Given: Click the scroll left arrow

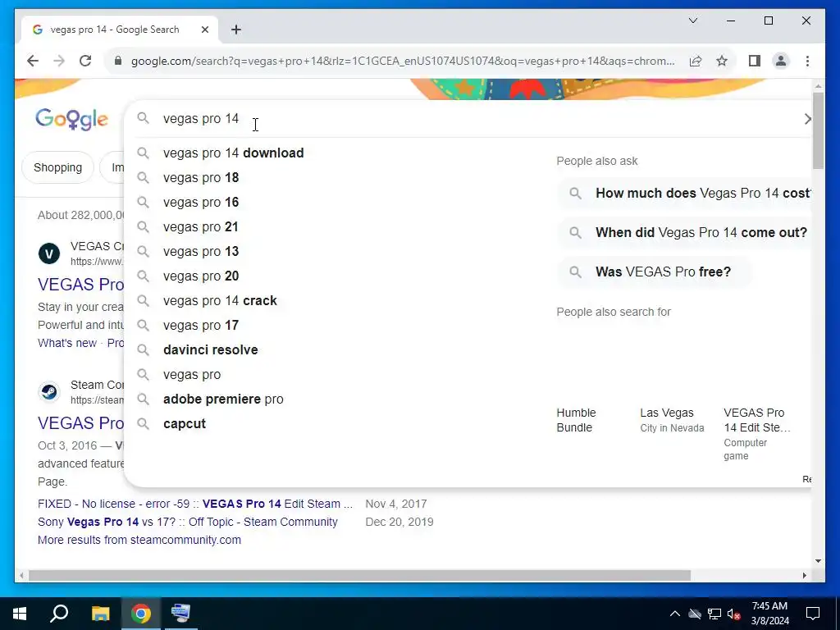Looking at the screenshot, I should pyautogui.click(x=21, y=576).
